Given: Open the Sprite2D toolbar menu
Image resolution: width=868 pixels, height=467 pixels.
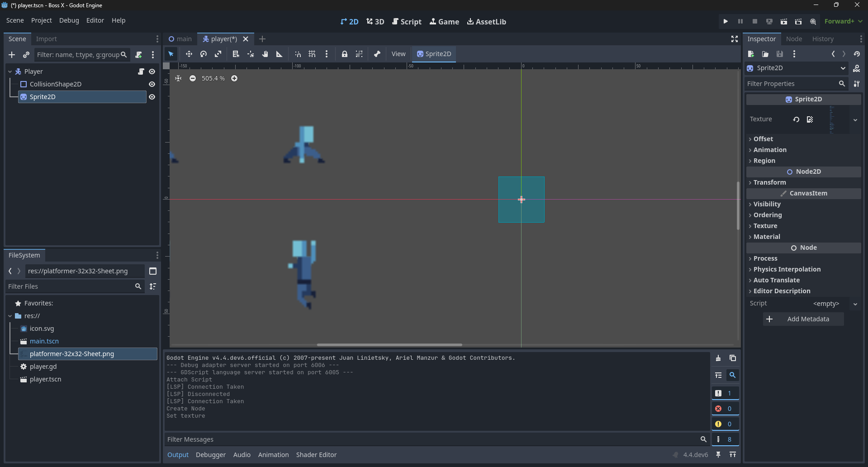Looking at the screenshot, I should point(434,54).
